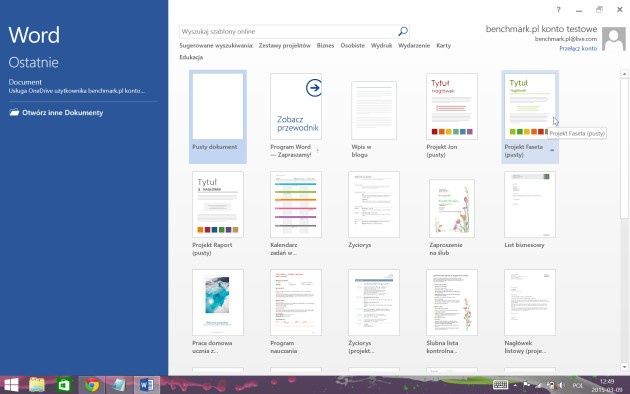Open Otwórz inne Dokumenty

coord(56,112)
